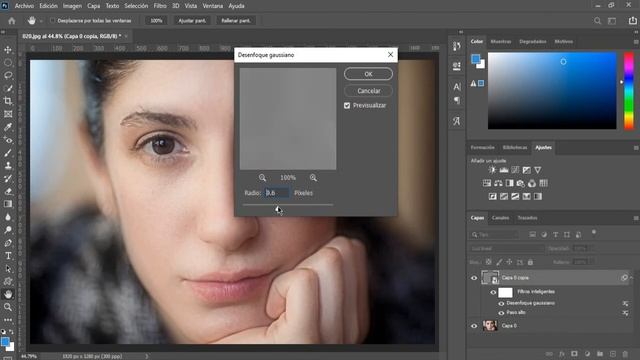Select the Hand tool in toolbar

pyautogui.click(x=8, y=294)
